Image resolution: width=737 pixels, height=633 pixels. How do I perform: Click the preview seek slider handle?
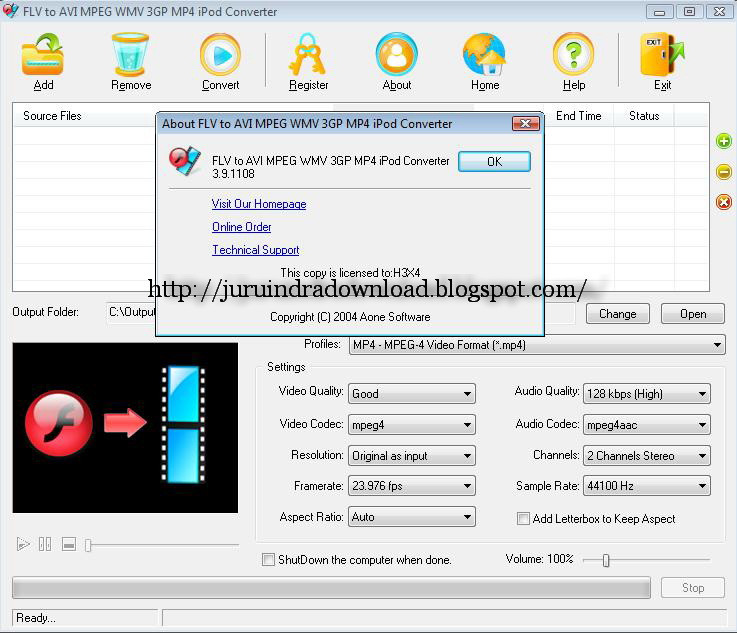88,545
